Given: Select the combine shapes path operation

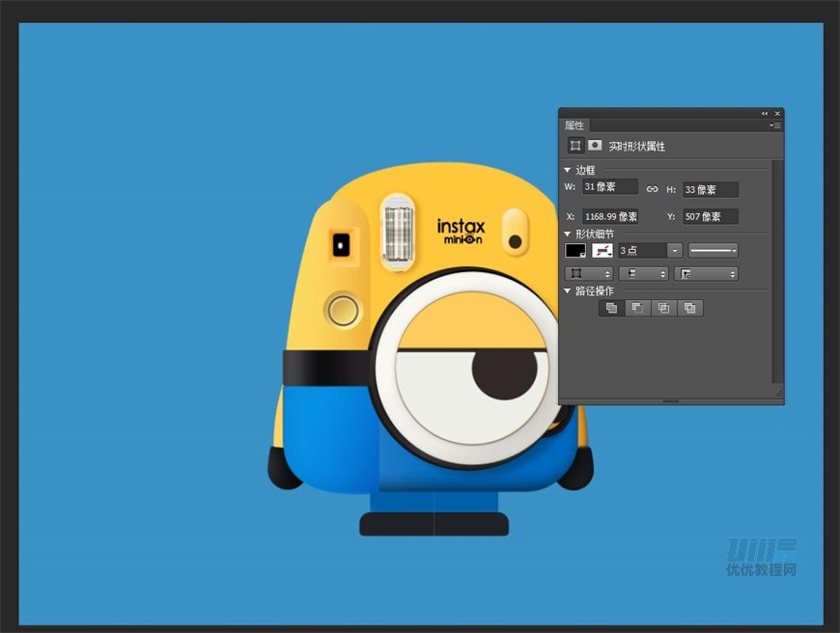Looking at the screenshot, I should coord(610,308).
